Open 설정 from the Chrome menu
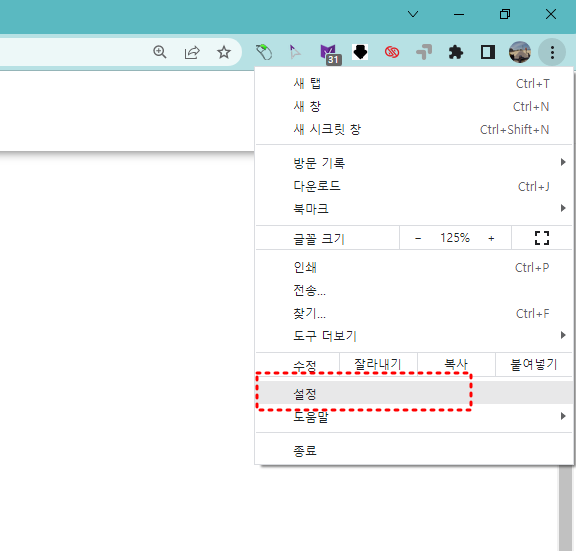The width and height of the screenshot is (576, 551). pyautogui.click(x=414, y=394)
